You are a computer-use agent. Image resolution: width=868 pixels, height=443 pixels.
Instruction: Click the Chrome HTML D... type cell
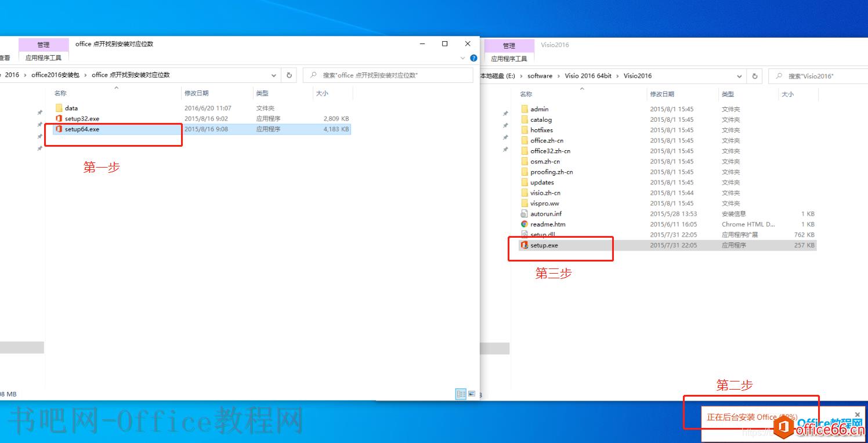point(748,224)
